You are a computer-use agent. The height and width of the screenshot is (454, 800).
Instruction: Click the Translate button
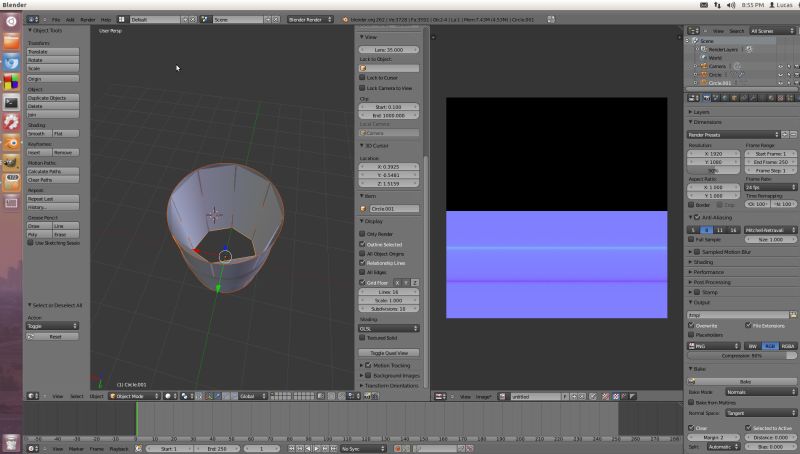[53, 52]
